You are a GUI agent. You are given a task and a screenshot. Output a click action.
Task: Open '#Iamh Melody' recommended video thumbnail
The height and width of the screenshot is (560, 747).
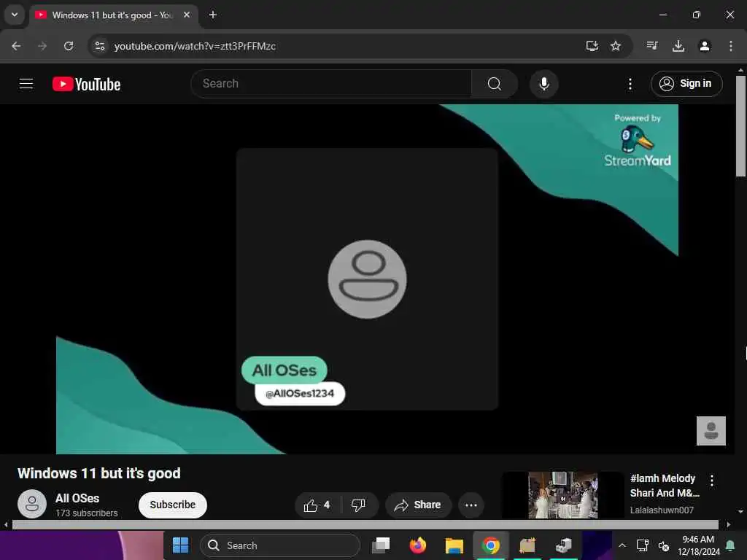[x=562, y=495]
